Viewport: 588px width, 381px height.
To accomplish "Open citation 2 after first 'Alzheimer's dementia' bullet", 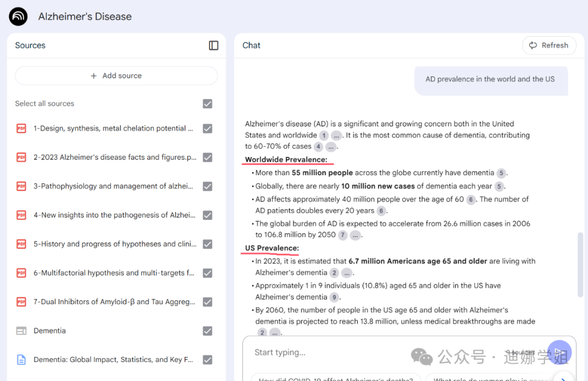I will [x=334, y=273].
